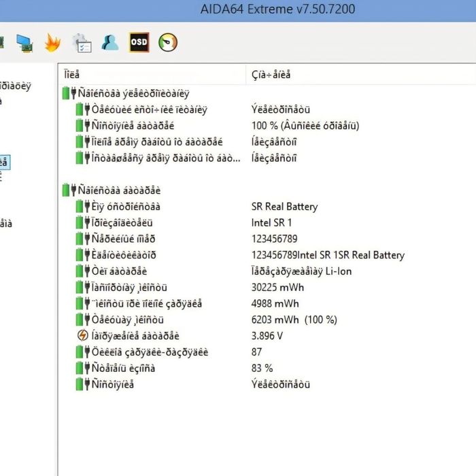This screenshot has width=476, height=476.
Task: Click battery icon of 6203 mWh row
Action: [x=83, y=320]
